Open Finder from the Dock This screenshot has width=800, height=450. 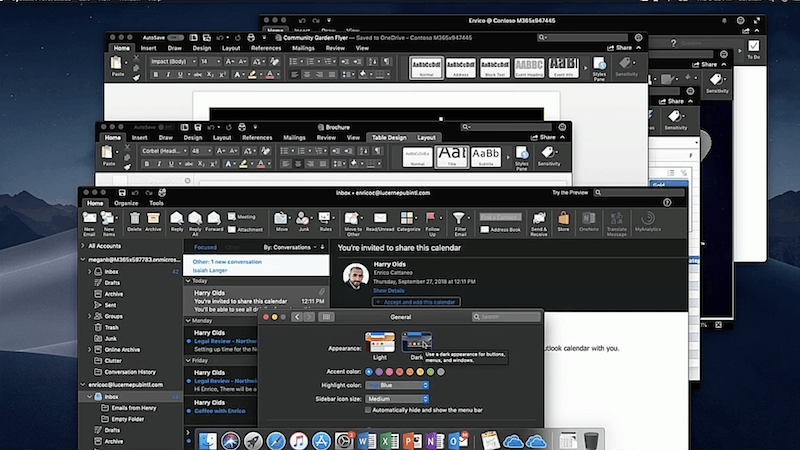[x=208, y=441]
